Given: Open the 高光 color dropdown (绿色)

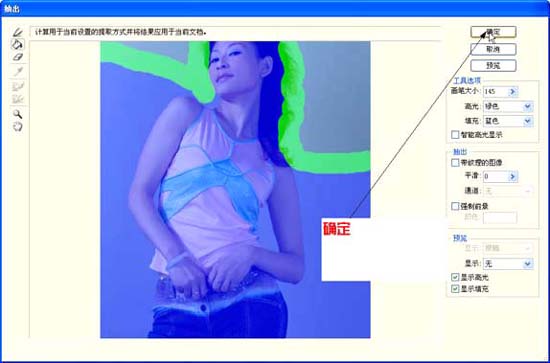Looking at the screenshot, I should coord(508,107).
